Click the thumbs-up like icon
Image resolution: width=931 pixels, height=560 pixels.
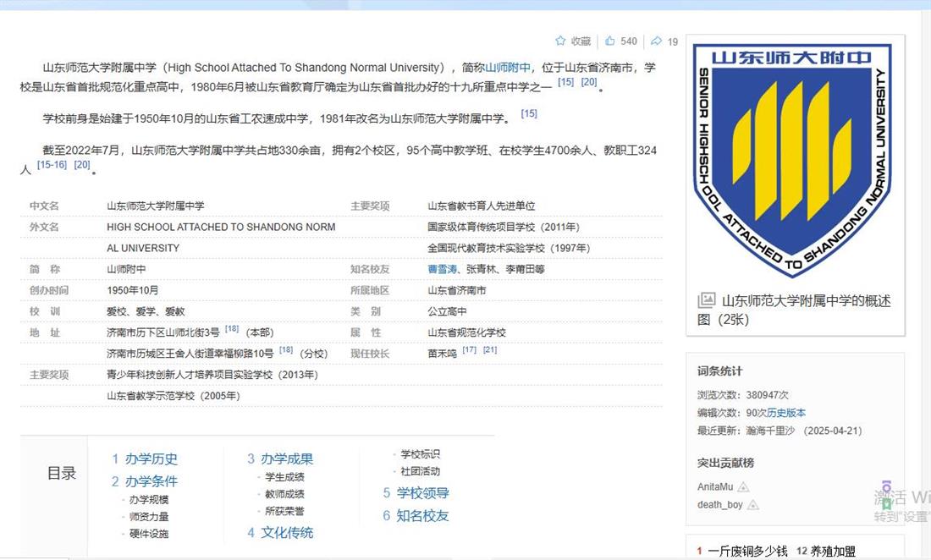pyautogui.click(x=609, y=41)
